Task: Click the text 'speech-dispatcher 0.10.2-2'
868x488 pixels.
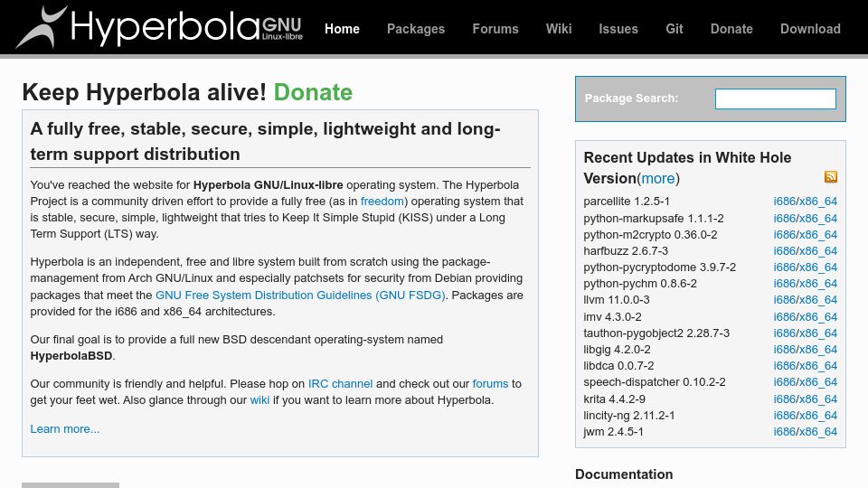Action: coord(655,381)
